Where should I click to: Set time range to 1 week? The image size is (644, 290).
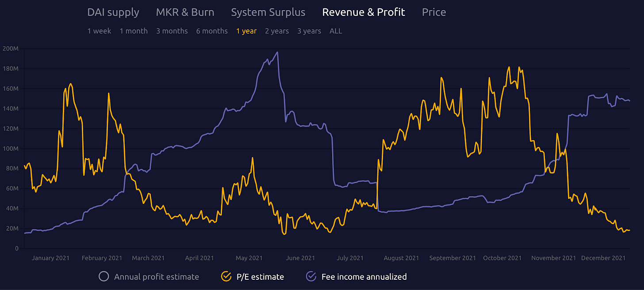100,31
